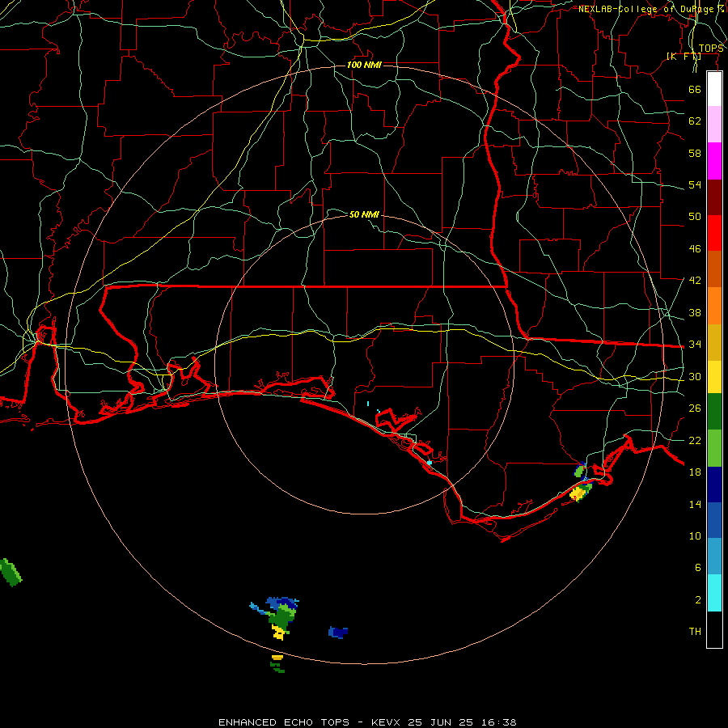Viewport: 728px width, 728px height.
Task: Click the legend value 58
Action: pyautogui.click(x=695, y=153)
